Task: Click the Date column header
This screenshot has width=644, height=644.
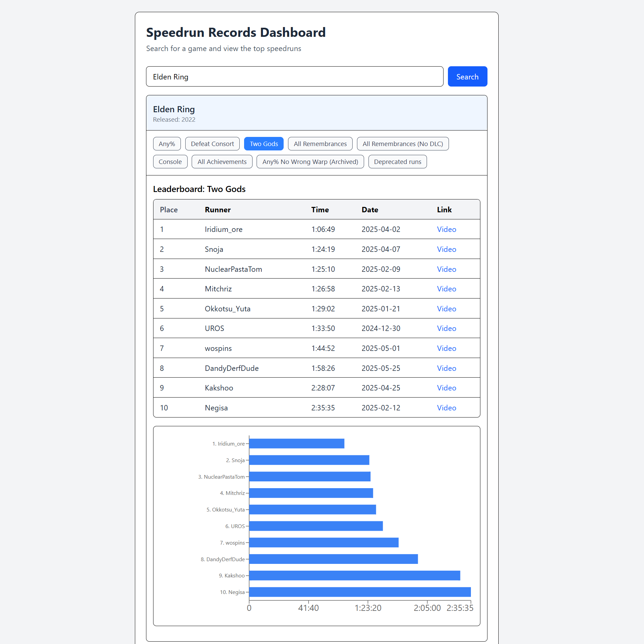Action: click(x=370, y=210)
